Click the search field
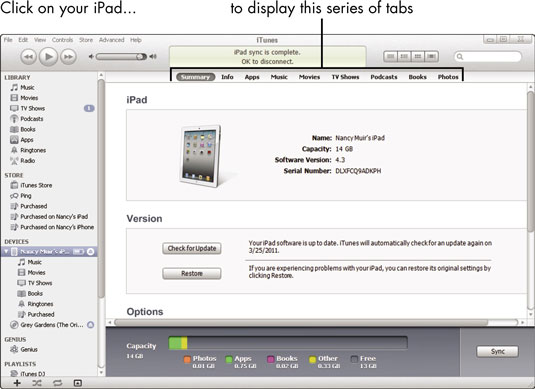The height and width of the screenshot is (389, 535). (488, 57)
